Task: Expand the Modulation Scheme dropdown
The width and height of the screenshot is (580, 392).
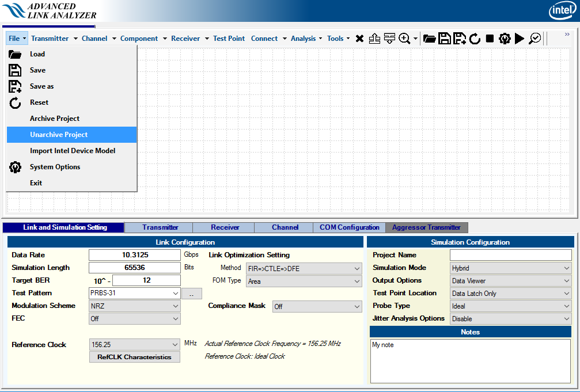Action: click(135, 306)
